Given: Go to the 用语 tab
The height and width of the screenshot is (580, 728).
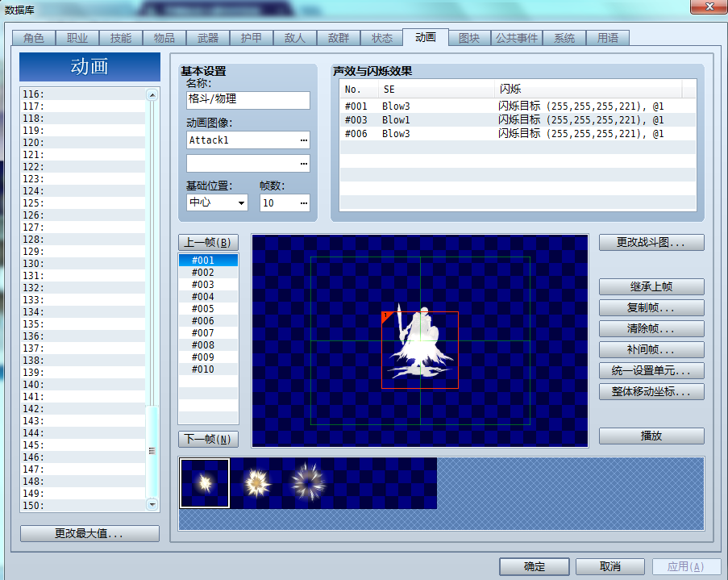Looking at the screenshot, I should [608, 38].
